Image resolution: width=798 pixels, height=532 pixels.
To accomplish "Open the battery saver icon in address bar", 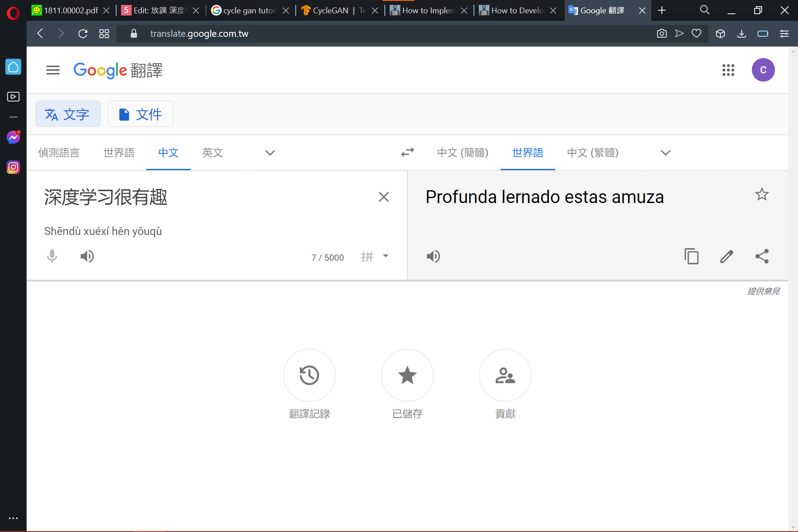I will tap(763, 34).
